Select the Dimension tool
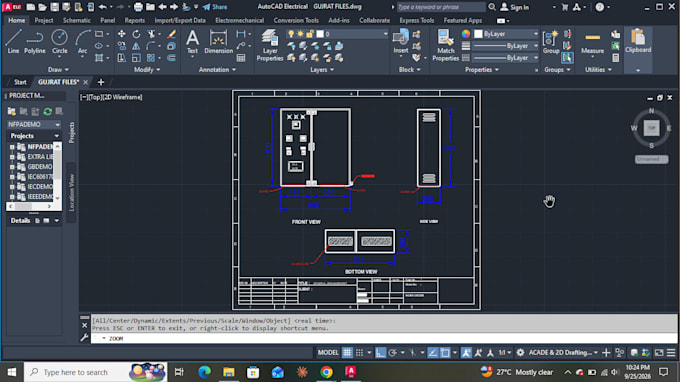This screenshot has width=680, height=382. tap(218, 42)
